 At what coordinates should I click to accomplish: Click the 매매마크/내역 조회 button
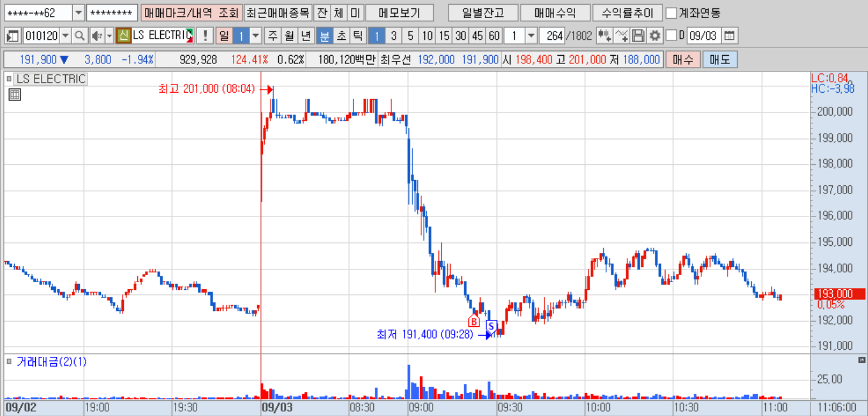coord(191,12)
